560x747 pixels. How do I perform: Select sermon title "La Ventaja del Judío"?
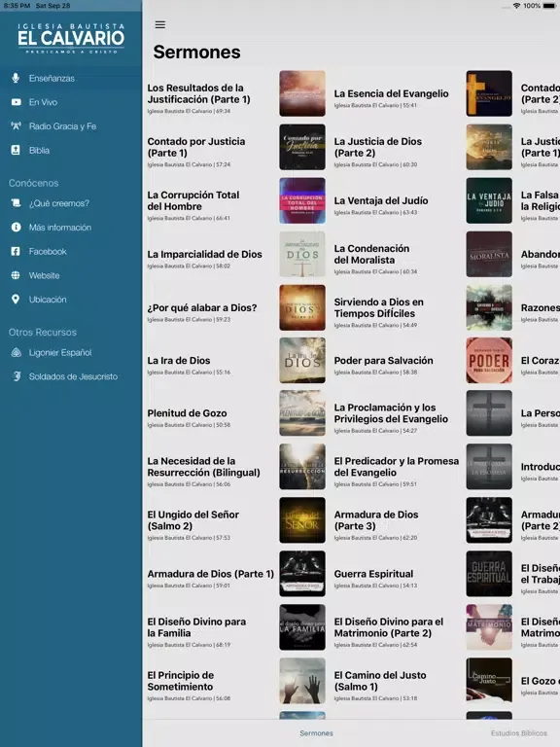[381, 200]
